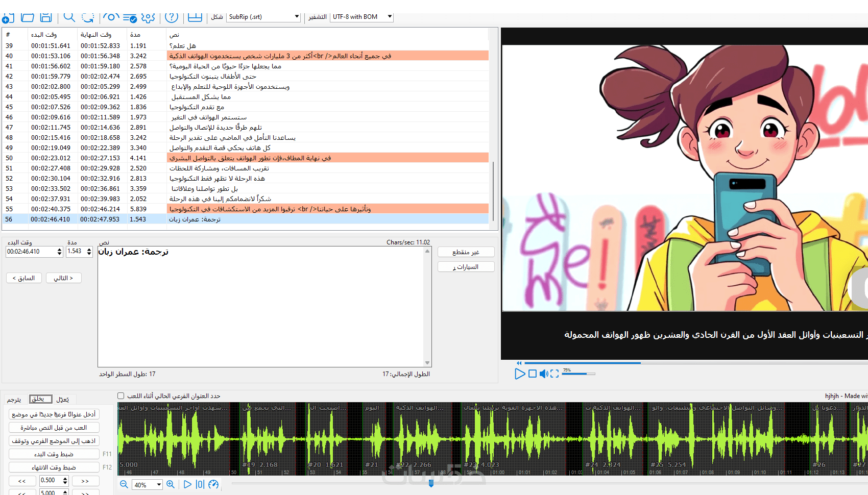This screenshot has width=868, height=495.
Task: Select subtitle line number 40
Action: click(246, 56)
